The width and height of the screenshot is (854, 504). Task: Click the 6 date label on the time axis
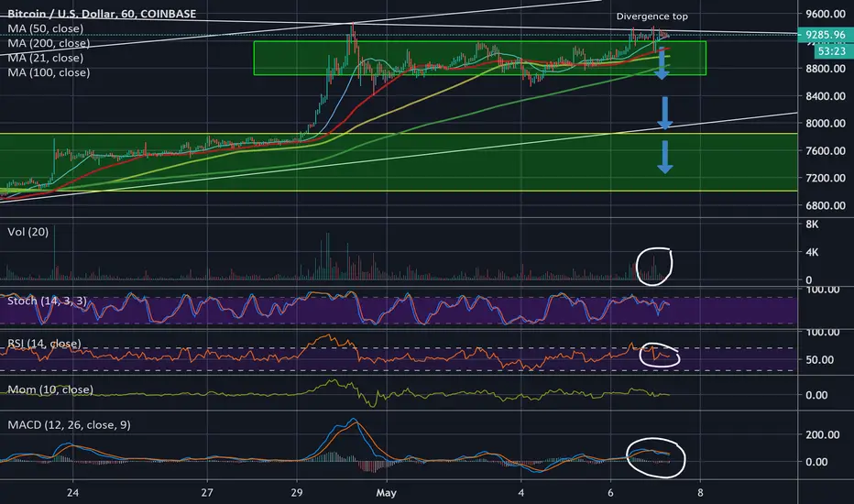[610, 493]
